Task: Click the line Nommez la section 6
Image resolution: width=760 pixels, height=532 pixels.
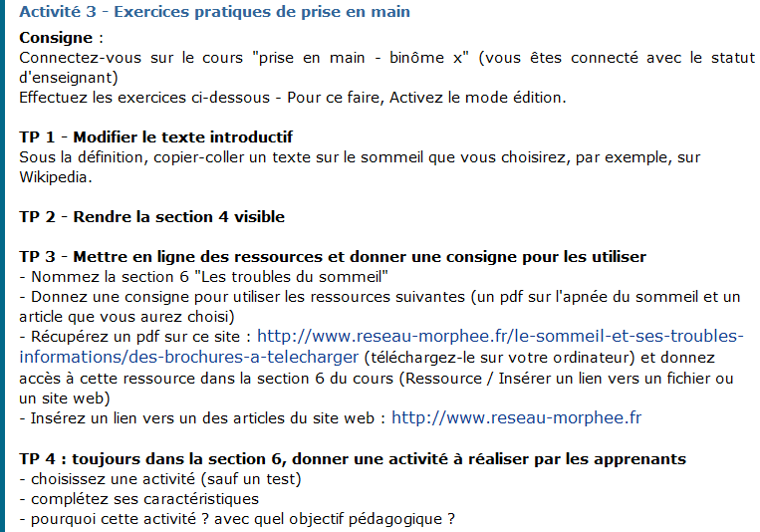Action: (x=203, y=276)
